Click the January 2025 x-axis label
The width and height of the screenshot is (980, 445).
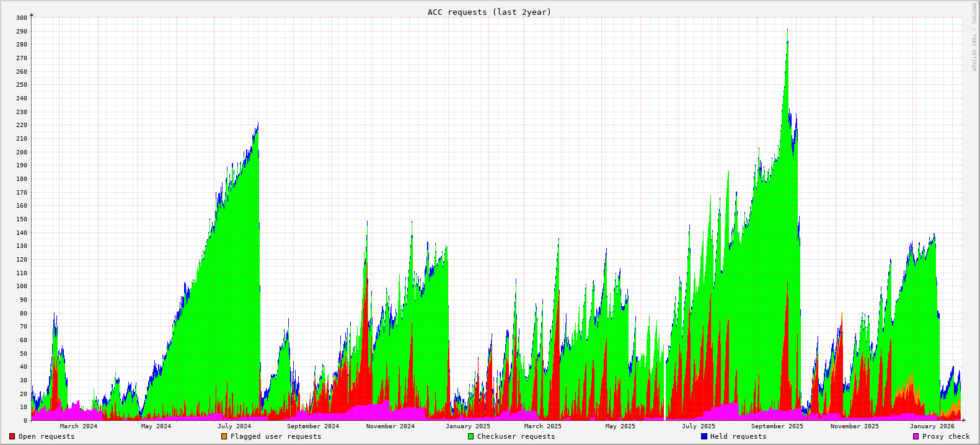pos(467,426)
